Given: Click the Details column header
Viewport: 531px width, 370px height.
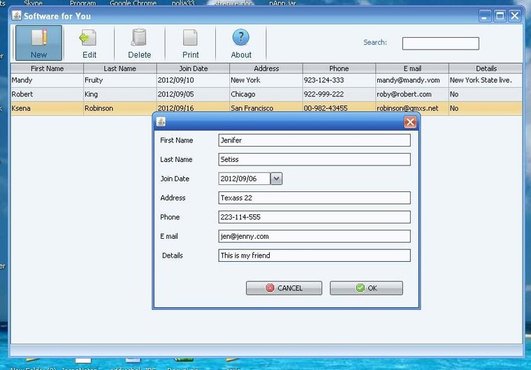Looking at the screenshot, I should [x=486, y=68].
